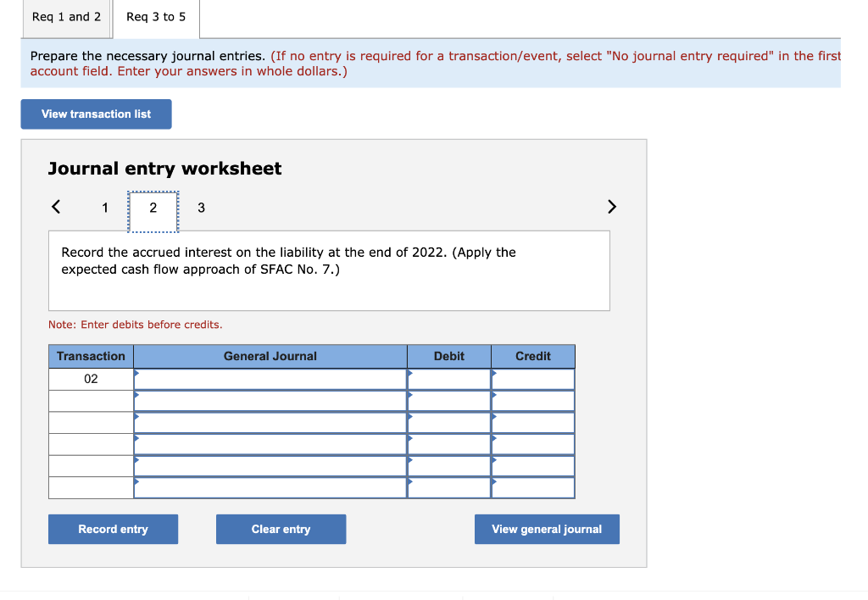
Task: Open the second row account dropdown
Action: 270,401
